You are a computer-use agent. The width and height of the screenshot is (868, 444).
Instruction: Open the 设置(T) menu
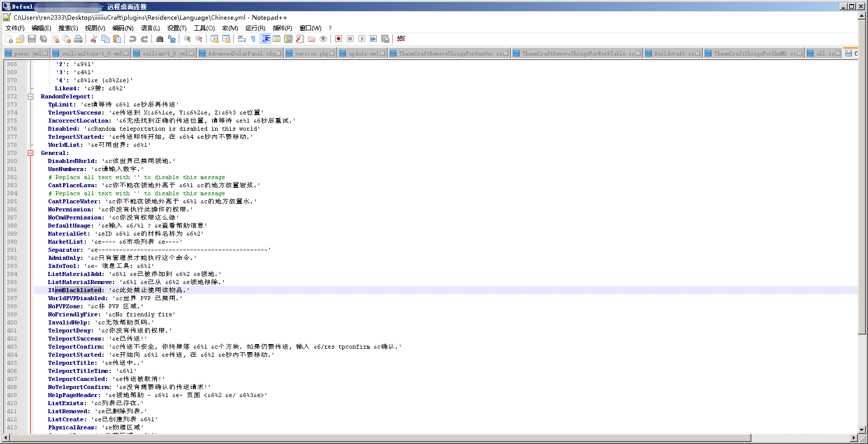(x=177, y=28)
